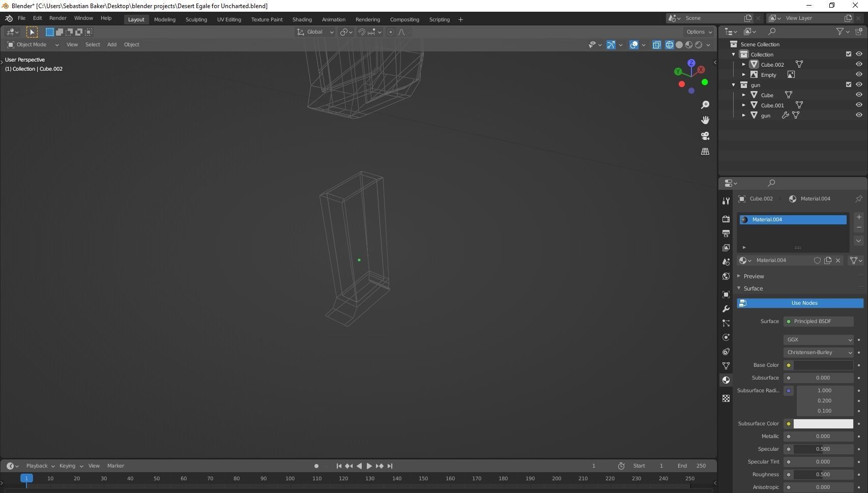Play the animation forward

pyautogui.click(x=369, y=466)
